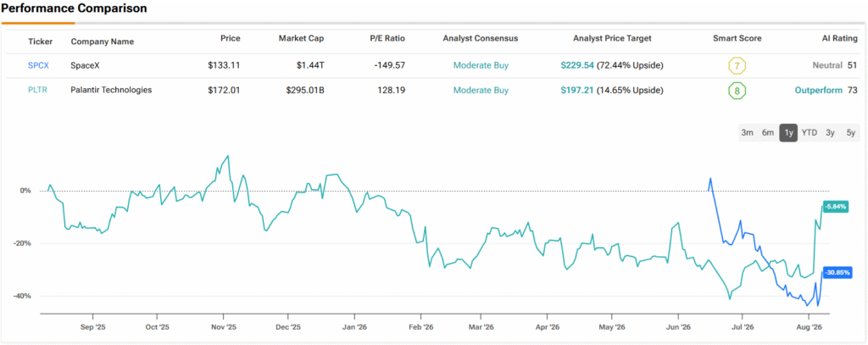Click SpaceX Moderate Buy analyst consensus
The height and width of the screenshot is (345, 868).
481,65
